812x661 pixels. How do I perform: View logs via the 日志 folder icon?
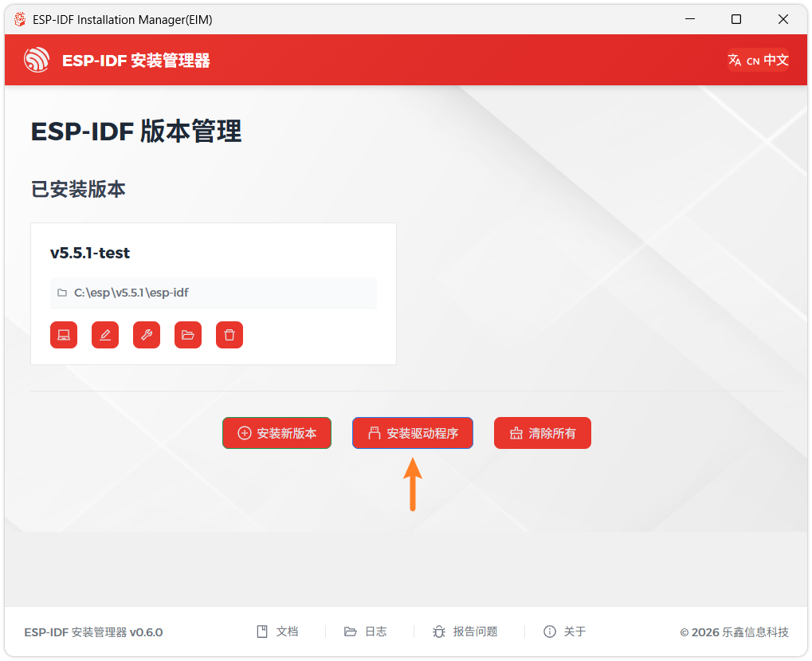click(351, 631)
